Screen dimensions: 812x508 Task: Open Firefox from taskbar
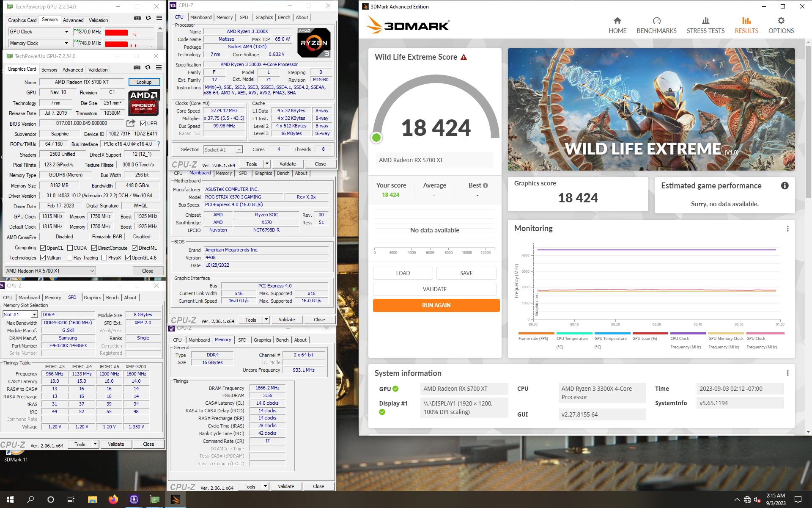[x=113, y=500]
